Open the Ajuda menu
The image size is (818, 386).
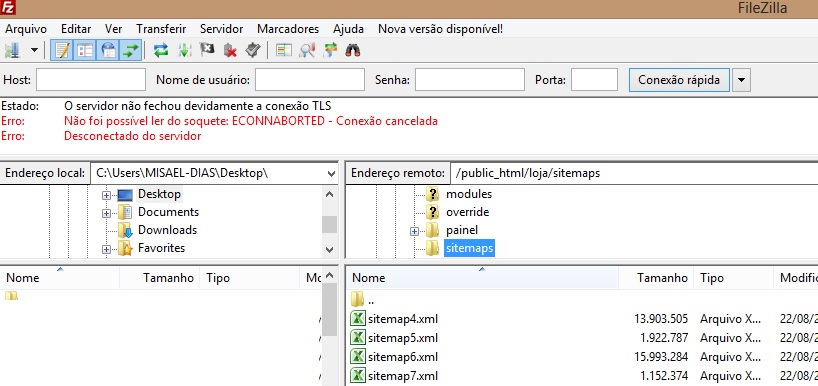(348, 29)
